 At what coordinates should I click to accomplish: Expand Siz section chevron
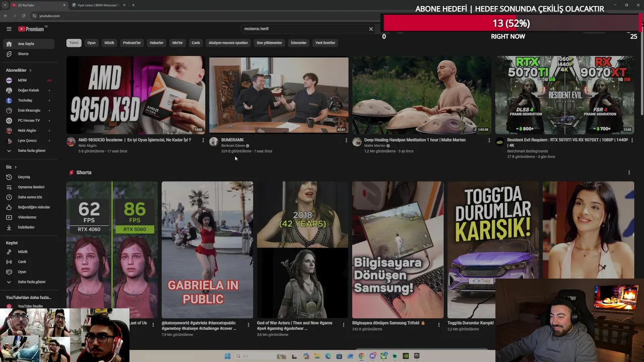15,167
